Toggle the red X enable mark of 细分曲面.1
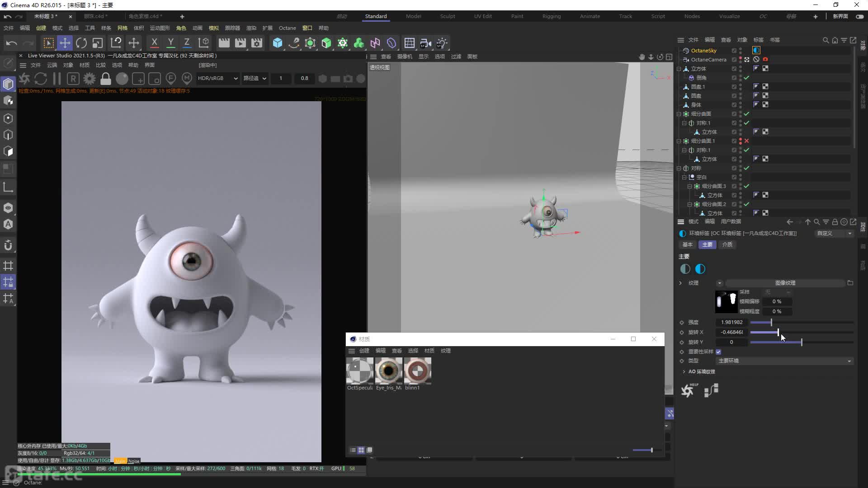 pos(746,141)
